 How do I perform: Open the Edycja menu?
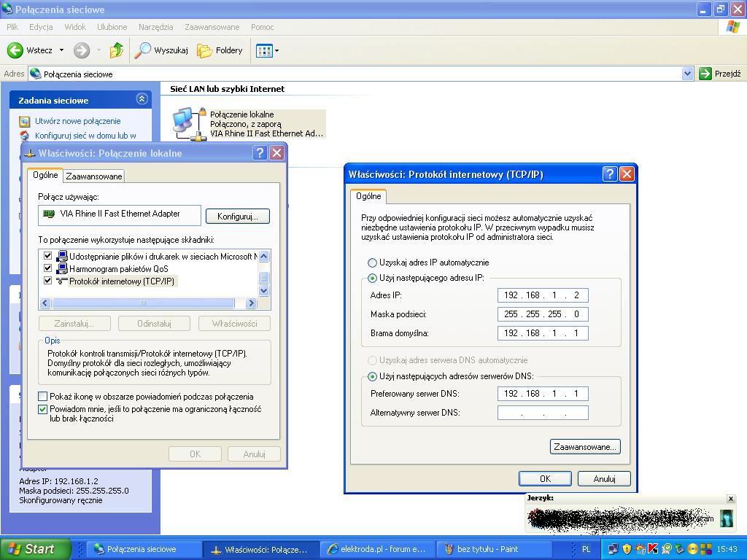41,27
